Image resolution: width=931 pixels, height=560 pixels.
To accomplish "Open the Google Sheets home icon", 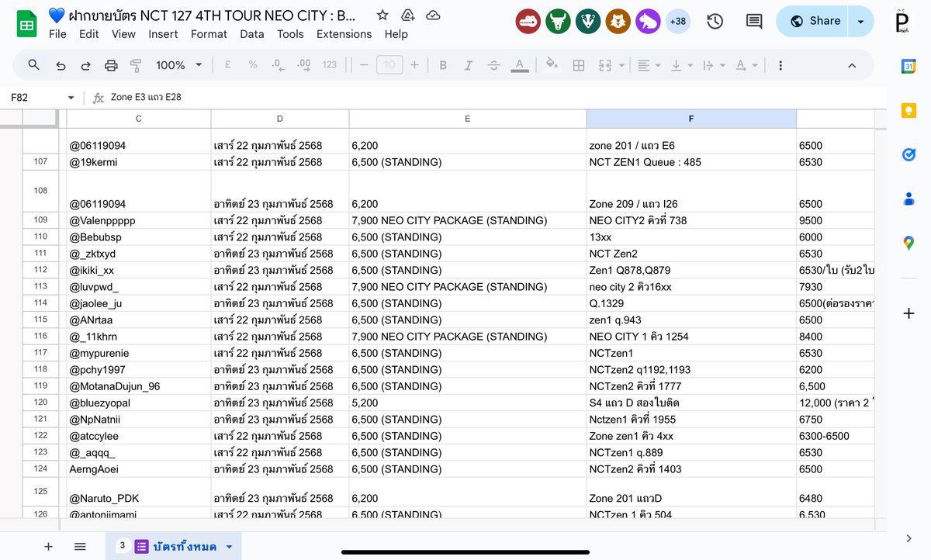I will tap(26, 22).
